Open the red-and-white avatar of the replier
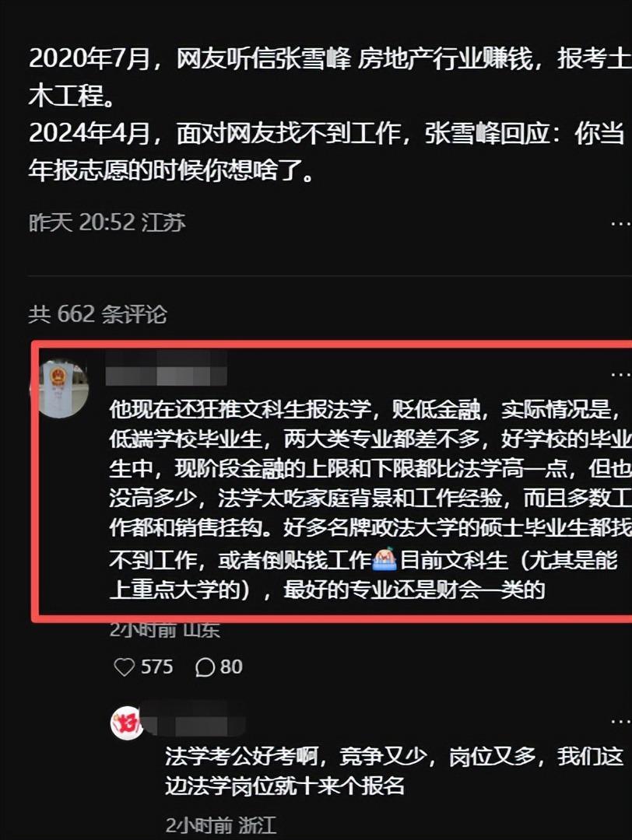The height and width of the screenshot is (840, 632). tap(127, 723)
